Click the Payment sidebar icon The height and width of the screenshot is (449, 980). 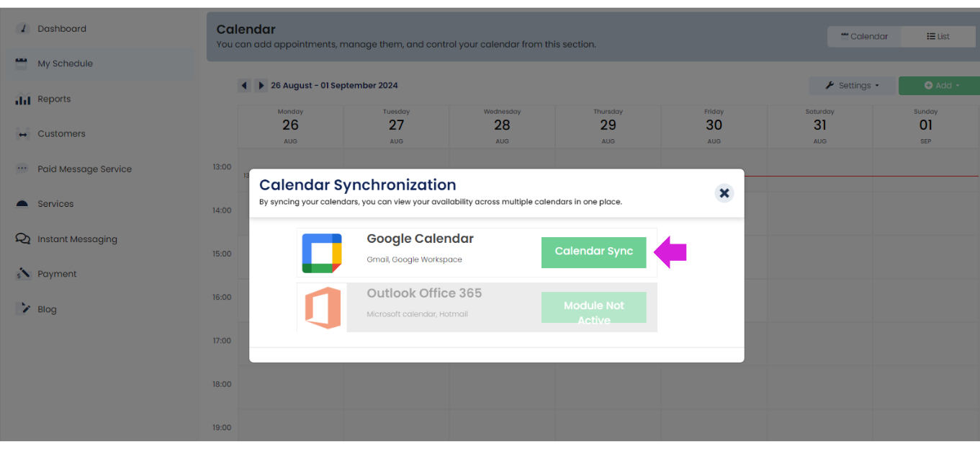point(22,274)
